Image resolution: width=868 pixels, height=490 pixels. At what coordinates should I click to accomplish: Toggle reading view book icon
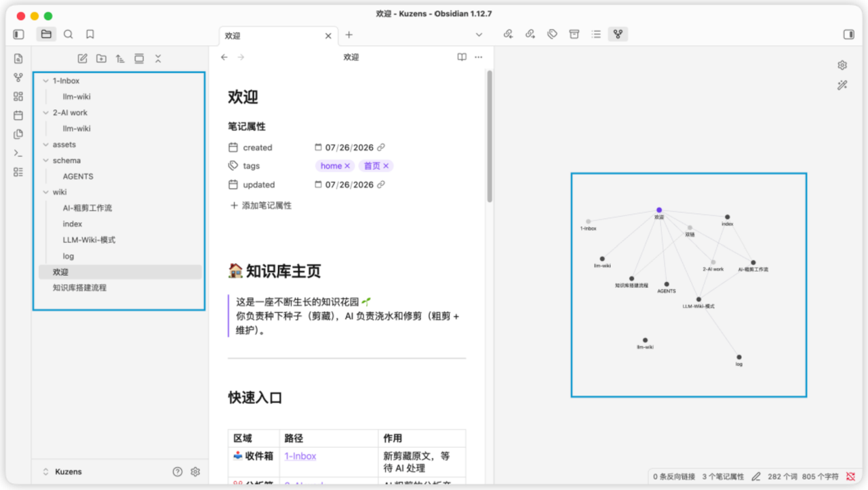click(x=462, y=57)
